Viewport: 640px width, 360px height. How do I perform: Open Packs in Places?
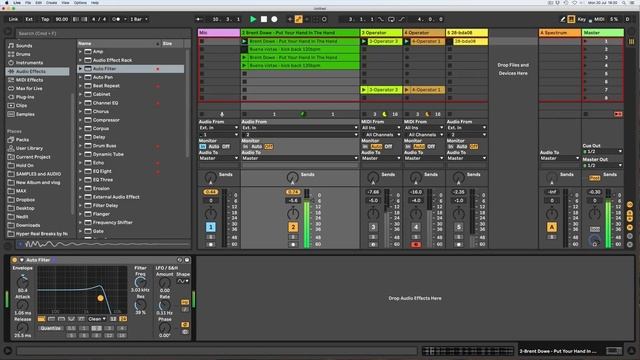coord(22,140)
